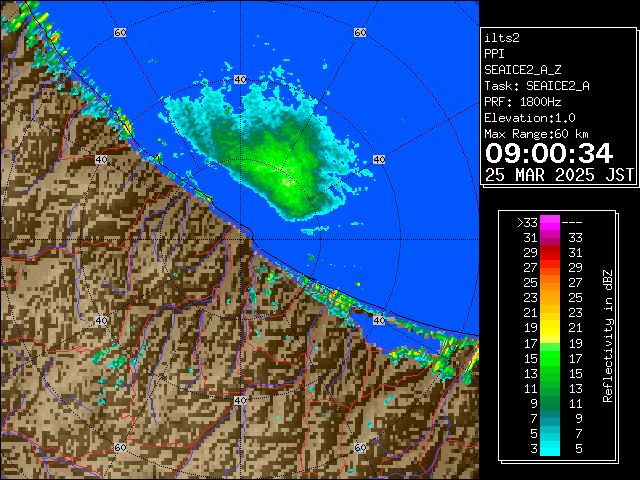Select the "Task: SEAICE2_A" line

(537, 86)
